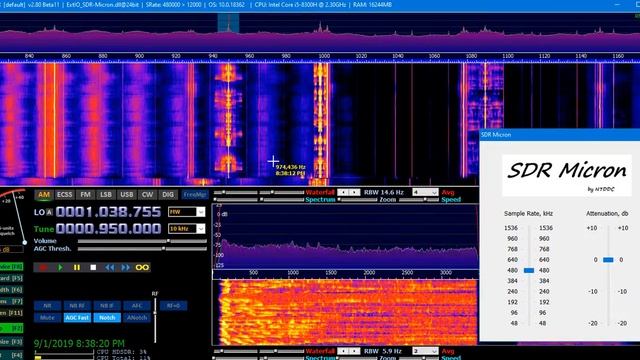Click the Volume slider

tap(142, 241)
